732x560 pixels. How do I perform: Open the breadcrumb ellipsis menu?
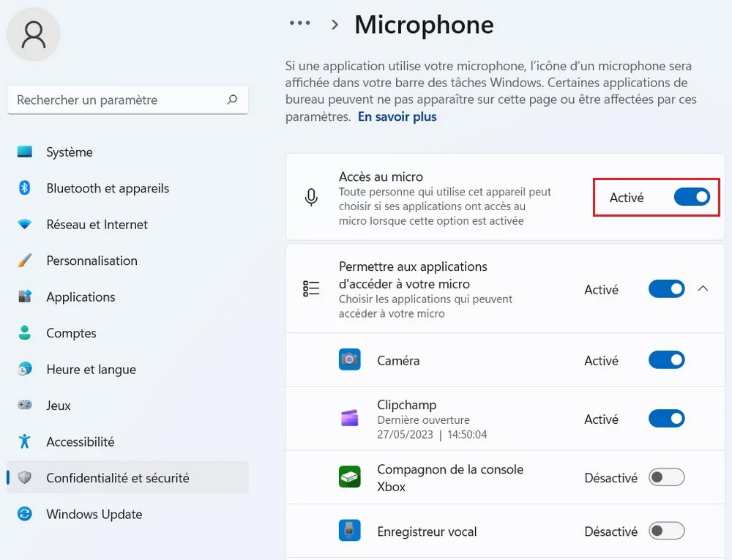coord(299,23)
